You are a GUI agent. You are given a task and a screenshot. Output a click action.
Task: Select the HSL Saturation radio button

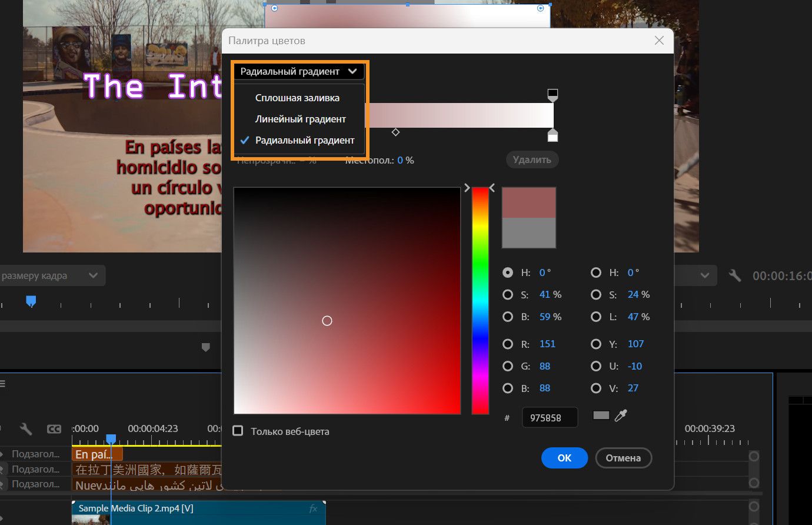click(x=596, y=294)
